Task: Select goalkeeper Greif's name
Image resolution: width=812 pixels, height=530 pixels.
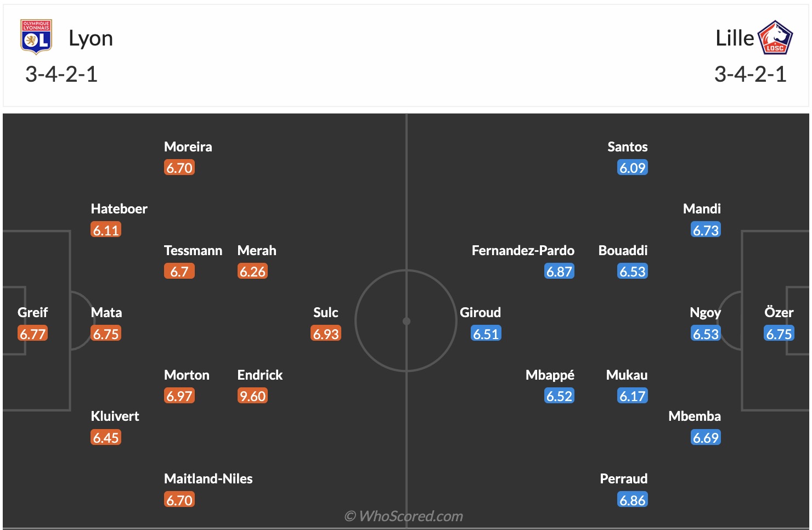Action: click(x=32, y=313)
